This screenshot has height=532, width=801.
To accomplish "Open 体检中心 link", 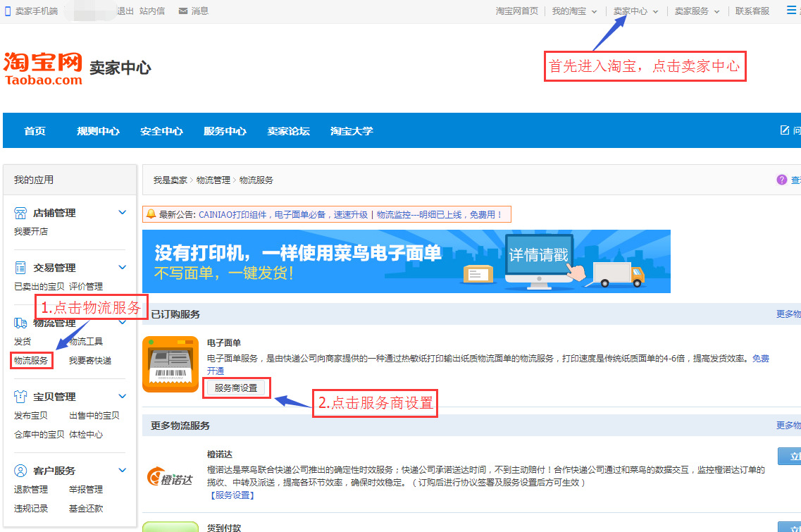I will (86, 434).
